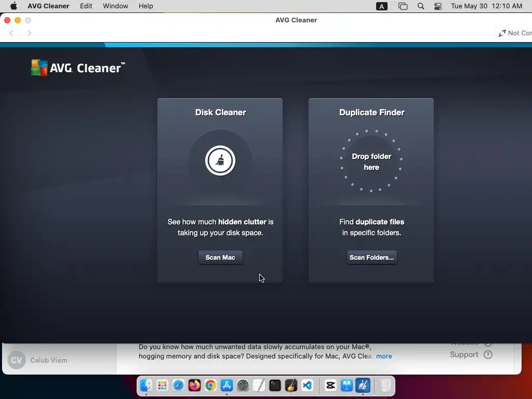Click the more link in App Store description
532x399 pixels.
384,356
